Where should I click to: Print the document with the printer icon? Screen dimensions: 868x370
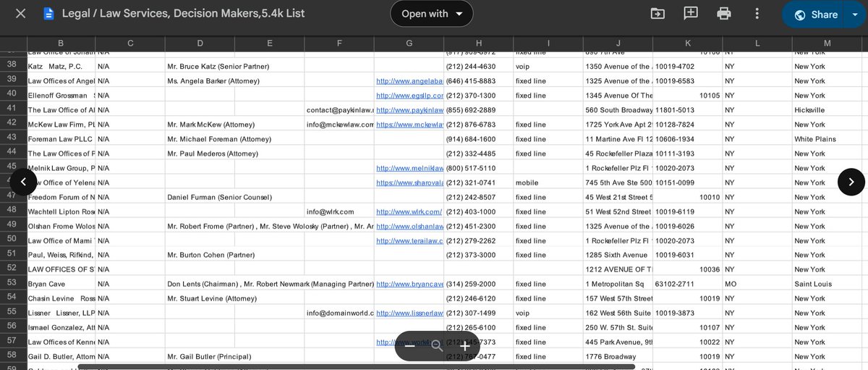pyautogui.click(x=724, y=14)
